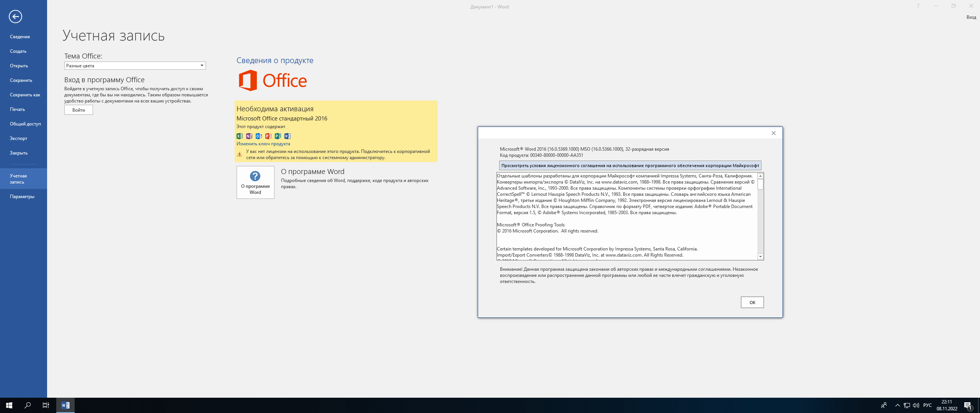Click the Word icon in the taskbar

point(65,405)
